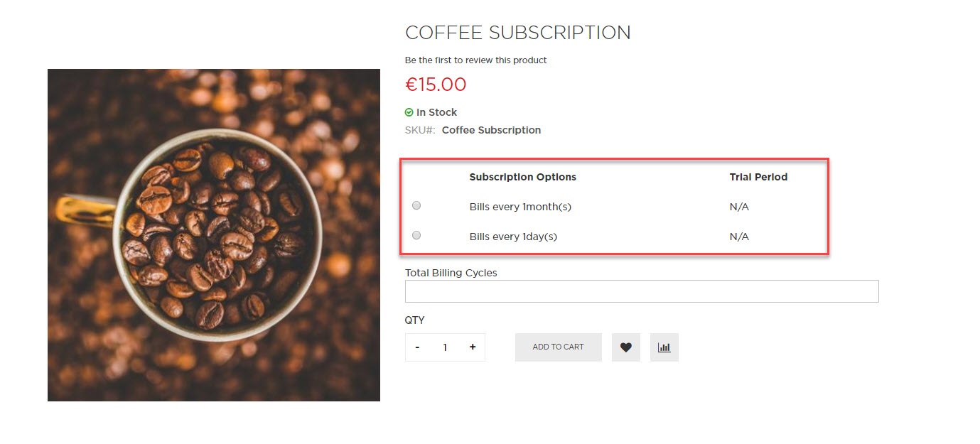Click the Coffee Subscription SKU value
980x444 pixels.
point(491,130)
